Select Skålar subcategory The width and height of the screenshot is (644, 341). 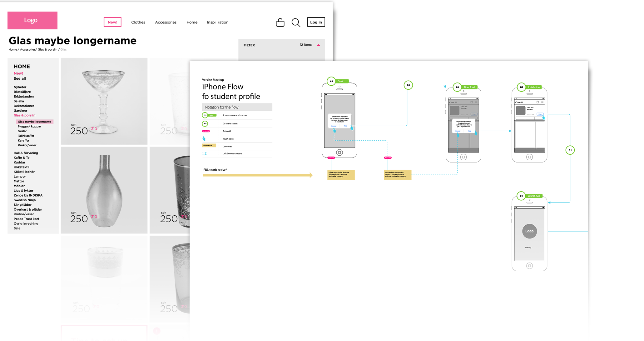(x=22, y=131)
